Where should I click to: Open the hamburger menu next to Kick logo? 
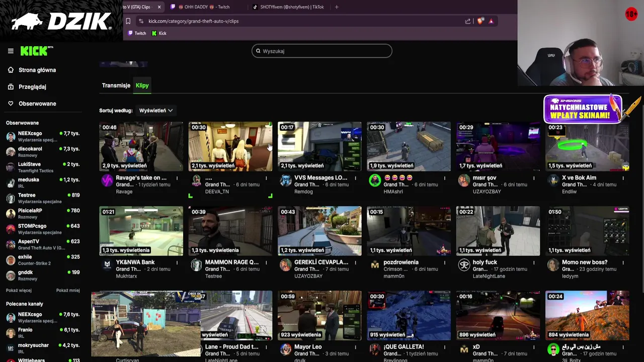coord(11,51)
